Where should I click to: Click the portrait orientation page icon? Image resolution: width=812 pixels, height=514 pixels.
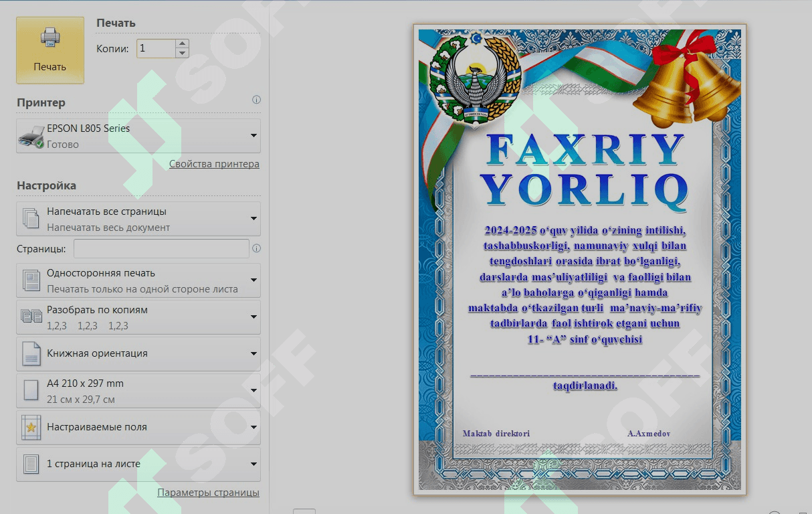31,354
